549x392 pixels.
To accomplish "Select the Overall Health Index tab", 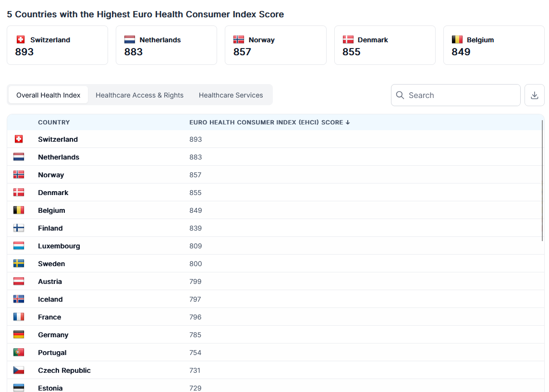I will pyautogui.click(x=48, y=95).
